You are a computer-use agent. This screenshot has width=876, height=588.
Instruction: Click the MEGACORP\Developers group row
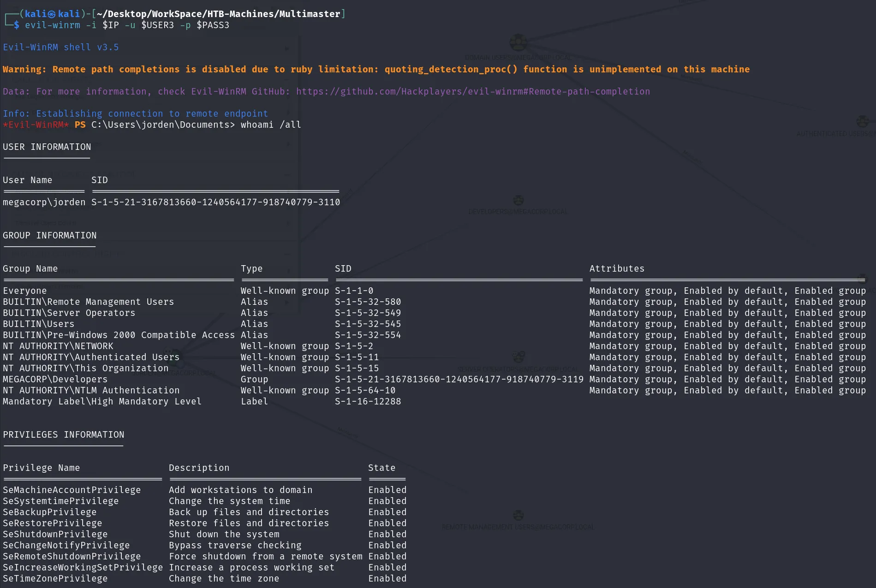click(434, 379)
